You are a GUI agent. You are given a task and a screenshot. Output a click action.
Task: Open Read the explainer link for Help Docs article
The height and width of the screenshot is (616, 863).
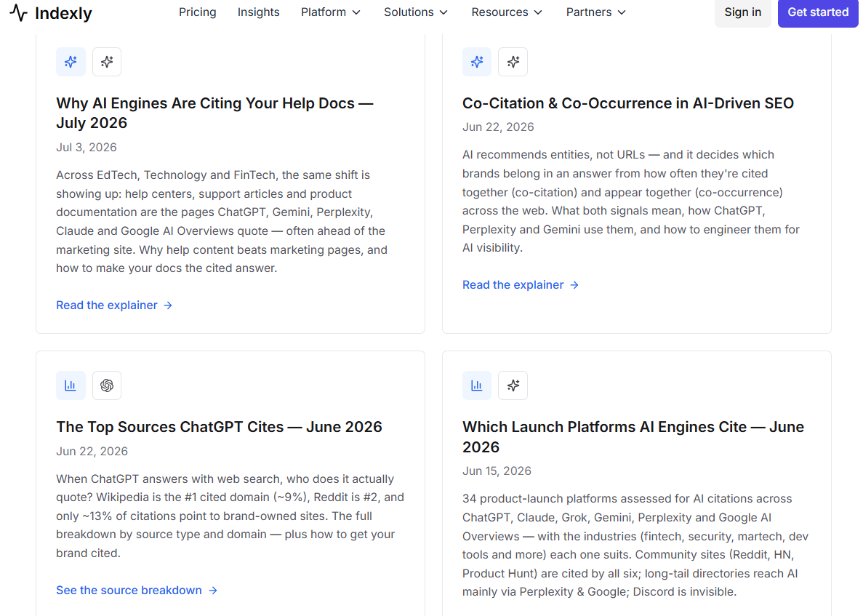(114, 305)
